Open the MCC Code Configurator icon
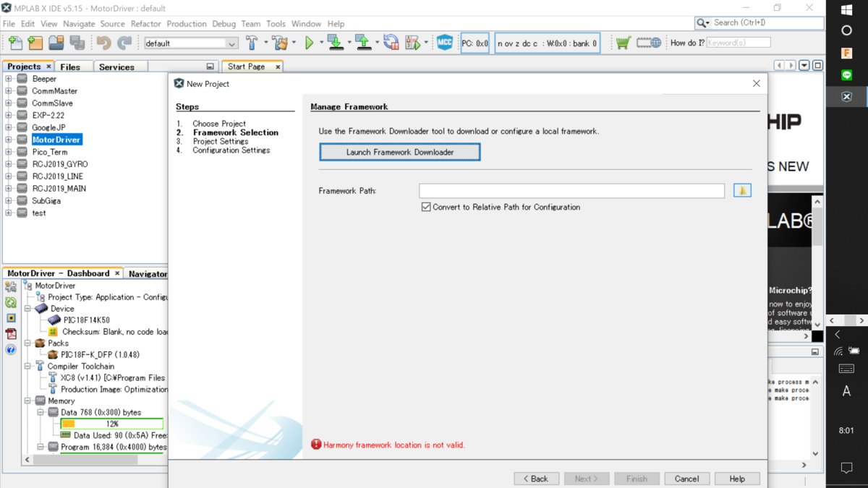The width and height of the screenshot is (868, 488). [x=445, y=43]
